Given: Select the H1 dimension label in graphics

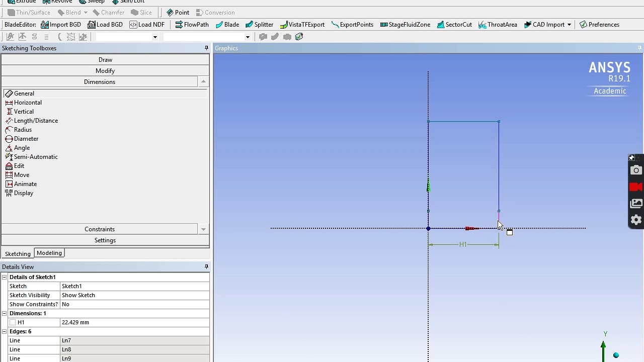Looking at the screenshot, I should [x=463, y=244].
